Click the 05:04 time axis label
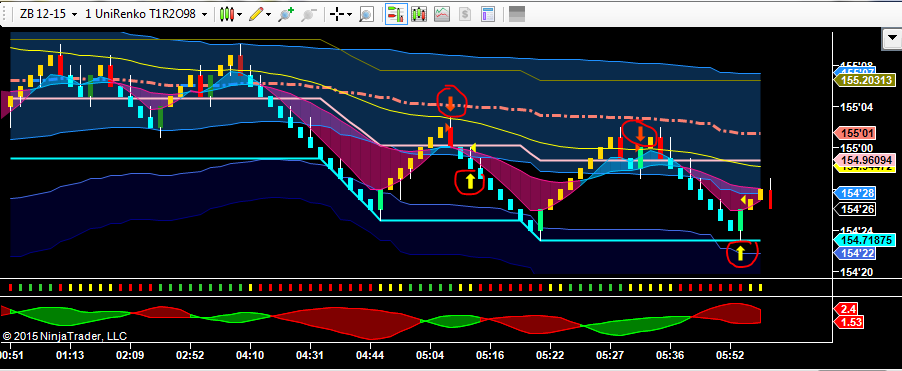The image size is (902, 371). coord(430,355)
